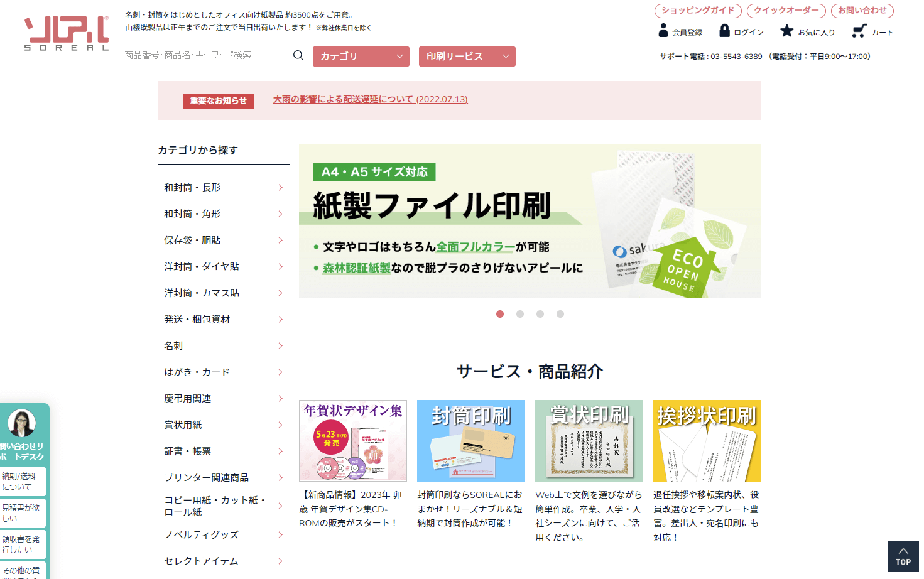Click the 封筒印刷 service thumbnail

point(470,441)
